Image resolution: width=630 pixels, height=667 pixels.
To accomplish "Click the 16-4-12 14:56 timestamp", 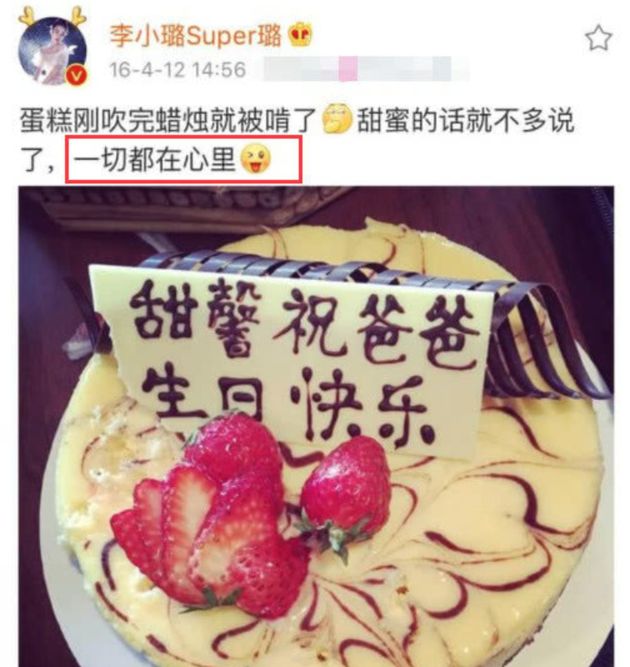I will click(178, 70).
